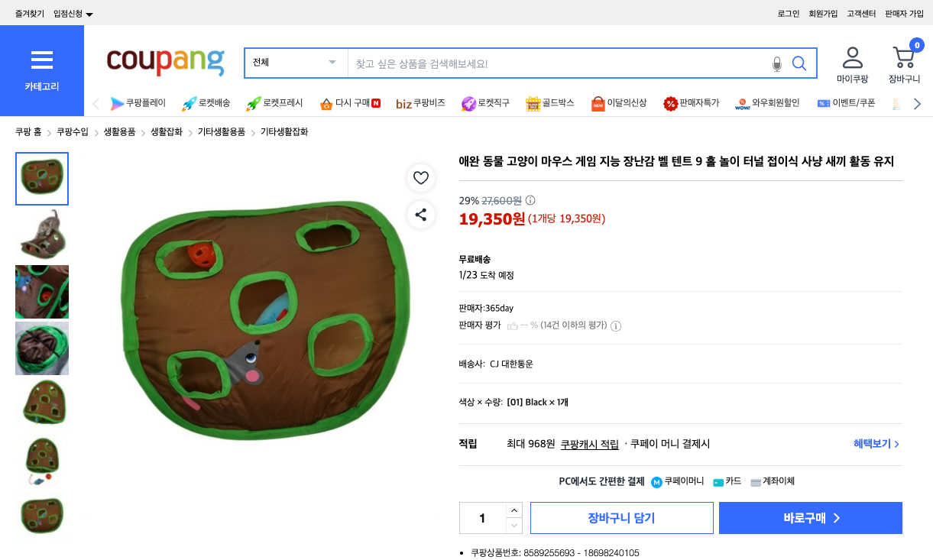Image resolution: width=933 pixels, height=560 pixels.
Task: Click the 장바구니 담기 button
Action: [x=620, y=517]
